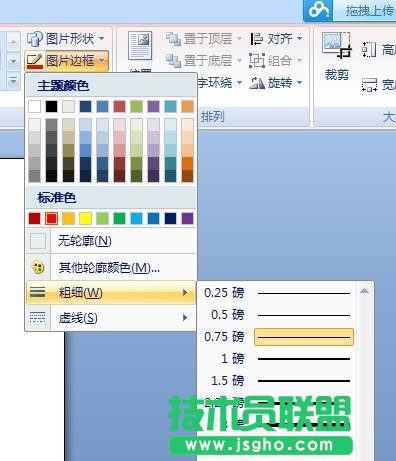Open the Rotate dropdown arrow
This screenshot has height=461, width=396.
point(299,82)
